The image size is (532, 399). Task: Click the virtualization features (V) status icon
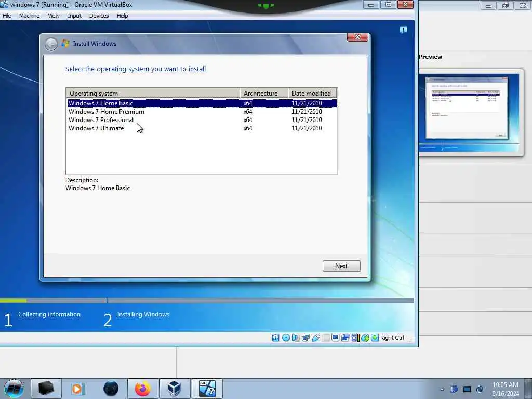click(355, 338)
